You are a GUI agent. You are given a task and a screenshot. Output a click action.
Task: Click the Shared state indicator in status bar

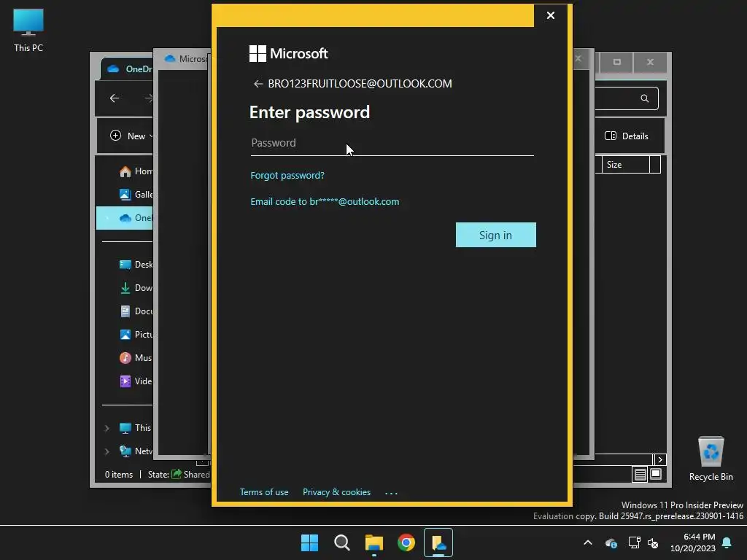click(190, 474)
